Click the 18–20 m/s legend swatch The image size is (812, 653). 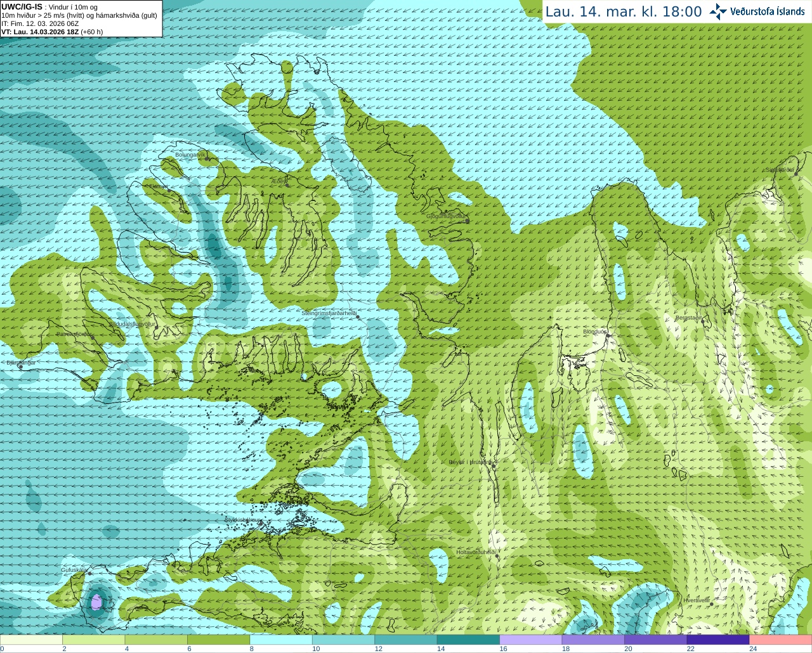pos(593,640)
